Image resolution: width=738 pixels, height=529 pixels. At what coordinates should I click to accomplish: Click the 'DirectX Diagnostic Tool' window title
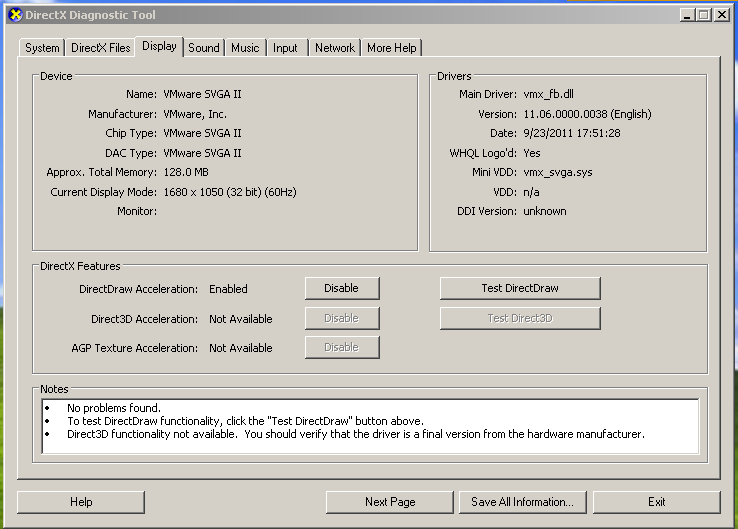coord(90,15)
